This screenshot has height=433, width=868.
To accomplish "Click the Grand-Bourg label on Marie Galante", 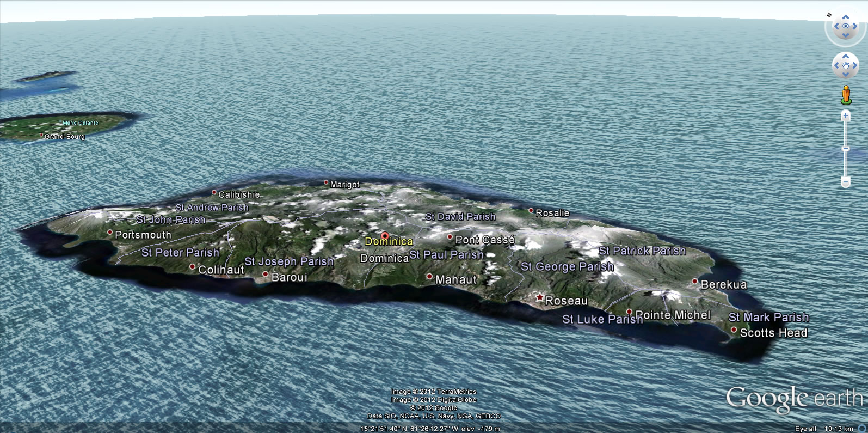I will tap(65, 137).
